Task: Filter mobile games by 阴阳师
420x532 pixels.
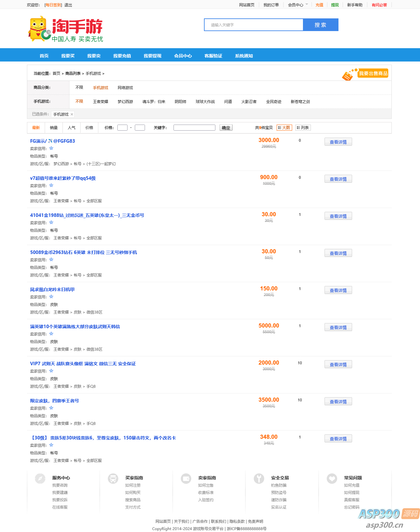Action: (x=180, y=102)
